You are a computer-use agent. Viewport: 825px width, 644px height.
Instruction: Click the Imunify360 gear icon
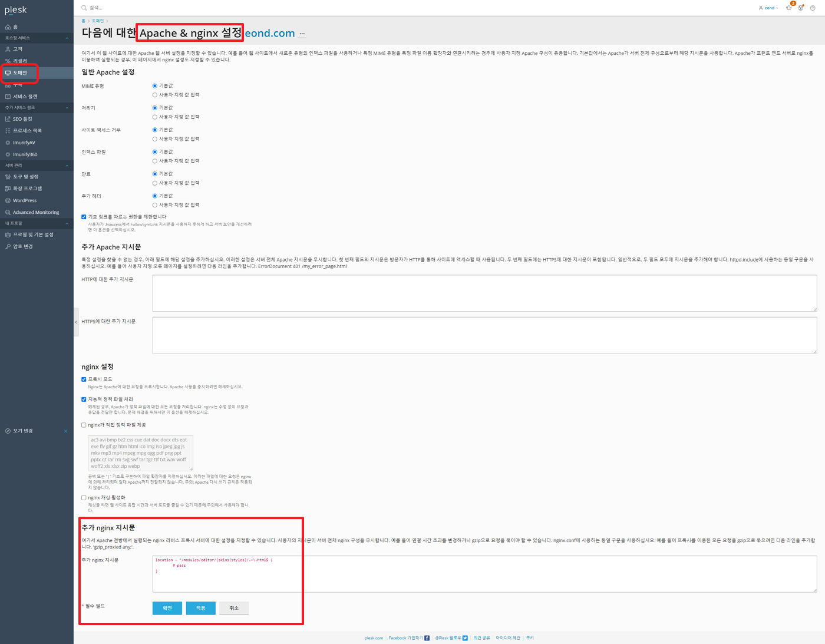pyautogui.click(x=8, y=154)
